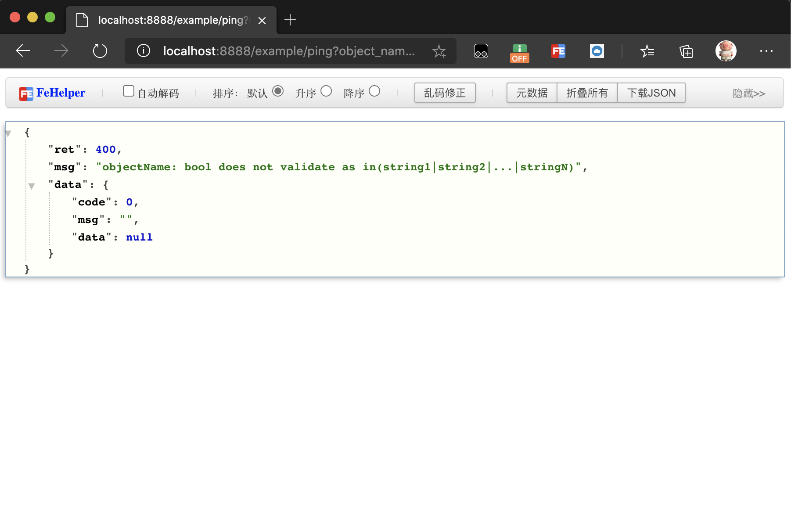Screen dimensions: 791x532
Task: Click the null value of "data"
Action: coord(139,237)
